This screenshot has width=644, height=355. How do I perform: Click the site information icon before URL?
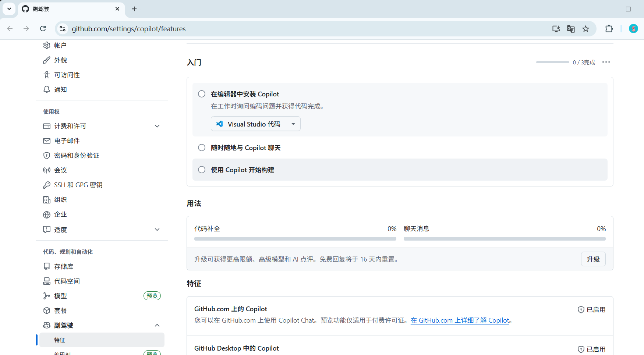[63, 29]
